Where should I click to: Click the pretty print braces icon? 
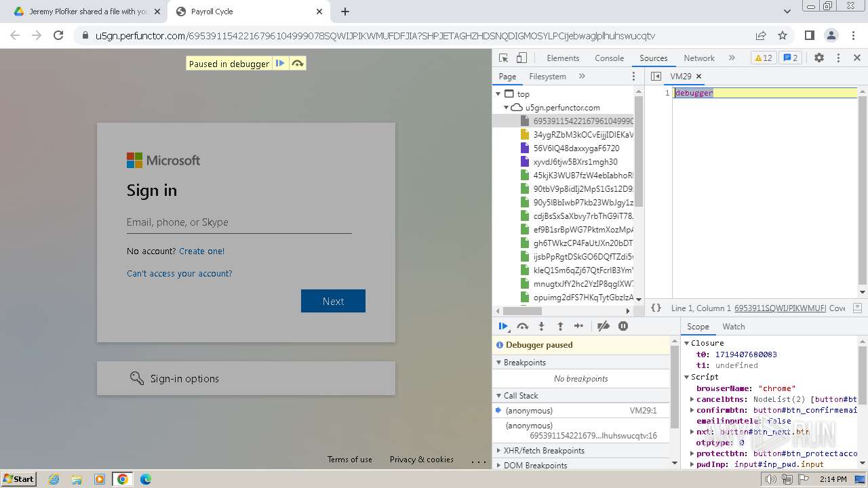click(x=656, y=308)
